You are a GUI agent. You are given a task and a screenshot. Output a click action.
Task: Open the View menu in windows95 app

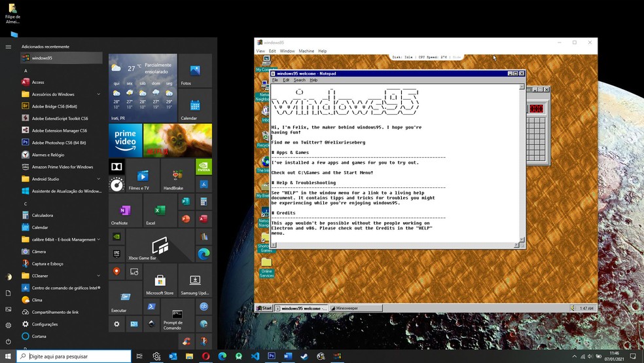pyautogui.click(x=260, y=51)
